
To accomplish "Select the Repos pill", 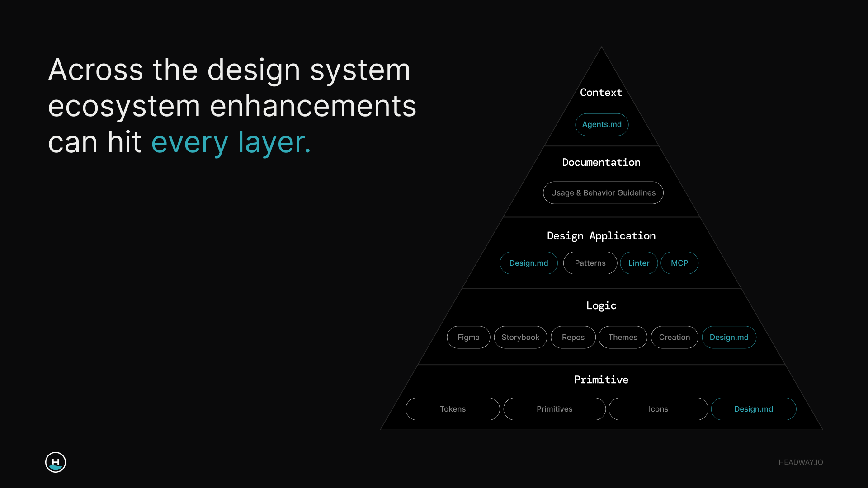I will point(573,337).
